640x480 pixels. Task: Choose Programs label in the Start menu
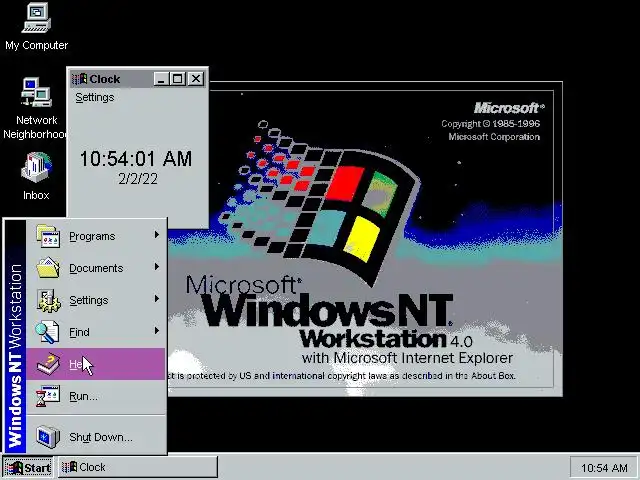tap(92, 236)
